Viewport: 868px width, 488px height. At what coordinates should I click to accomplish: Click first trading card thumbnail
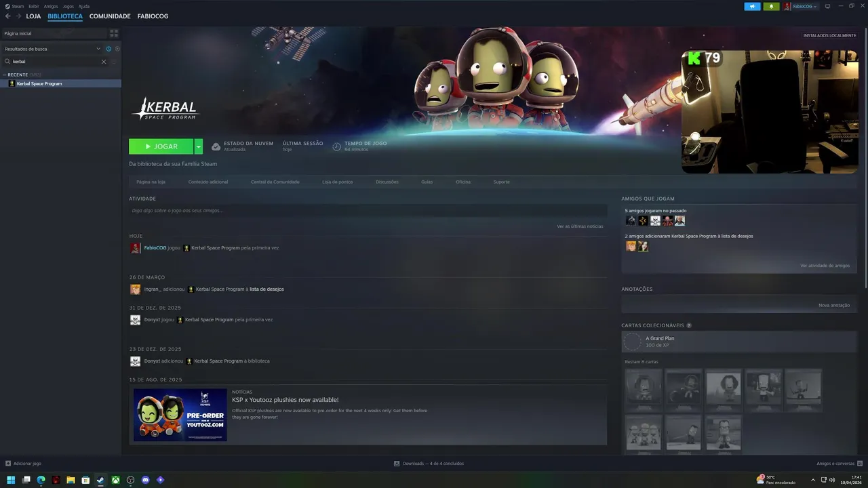click(x=644, y=390)
